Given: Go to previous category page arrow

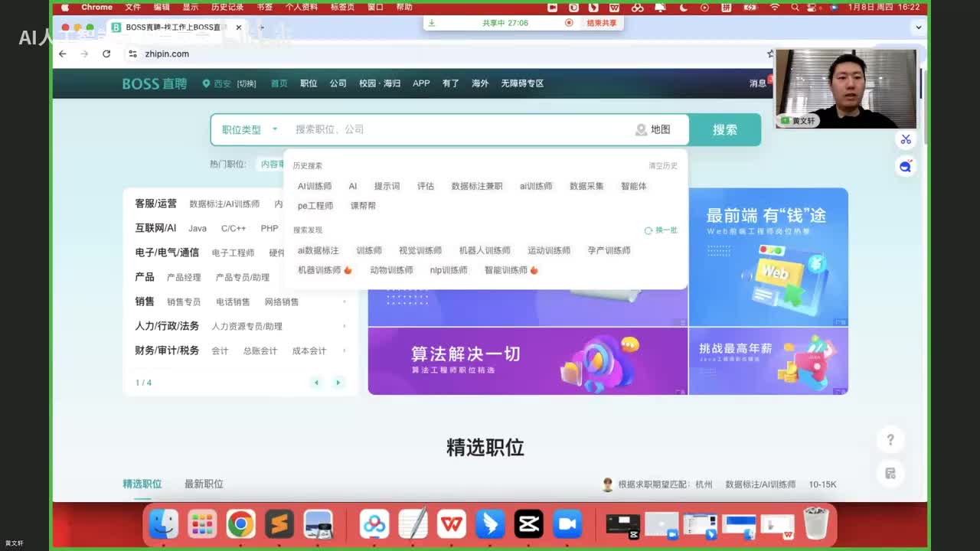Looking at the screenshot, I should point(316,383).
